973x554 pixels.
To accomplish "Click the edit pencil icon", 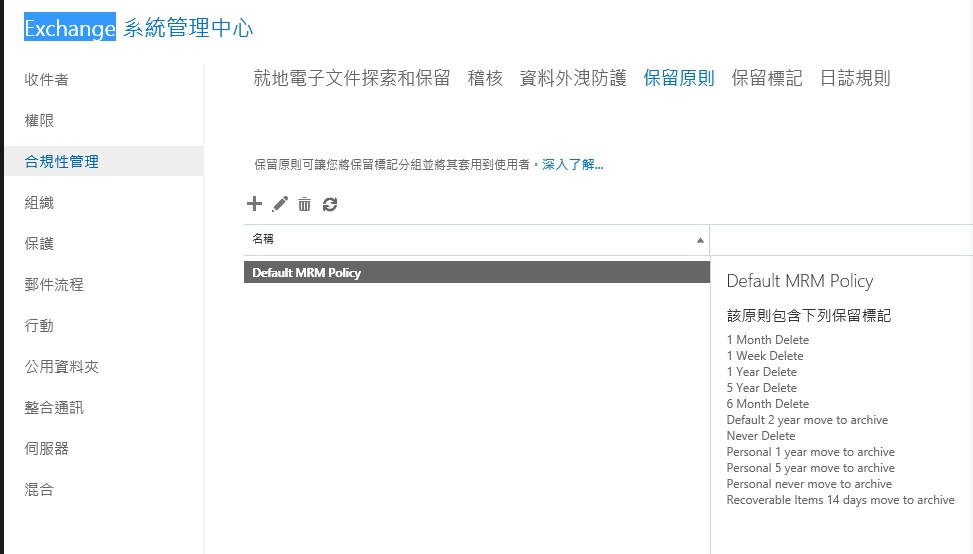I will (280, 203).
